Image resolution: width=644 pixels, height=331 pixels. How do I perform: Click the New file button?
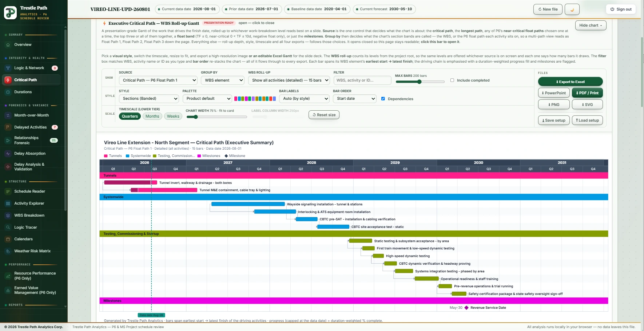548,9
